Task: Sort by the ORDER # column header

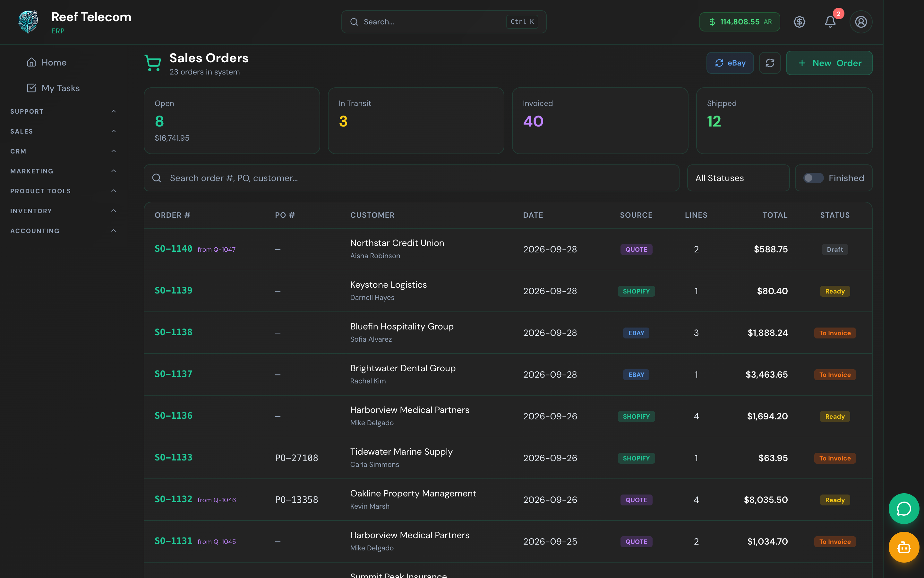Action: (x=173, y=215)
